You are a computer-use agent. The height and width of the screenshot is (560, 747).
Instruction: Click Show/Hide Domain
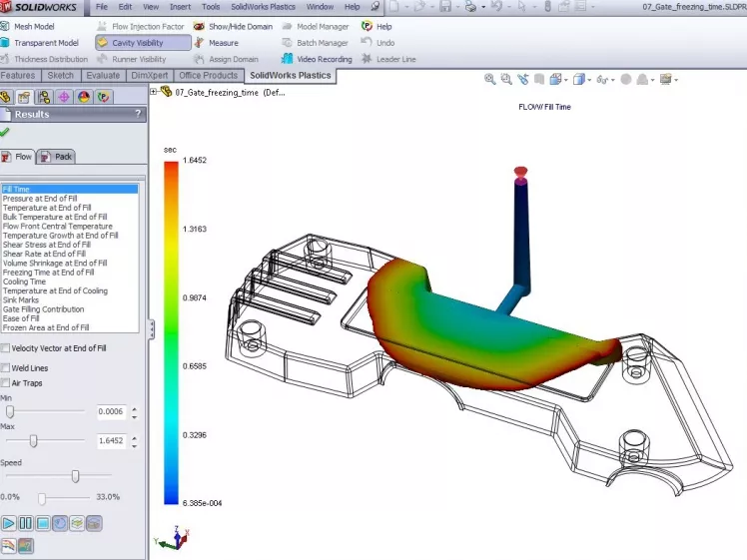pos(234,27)
